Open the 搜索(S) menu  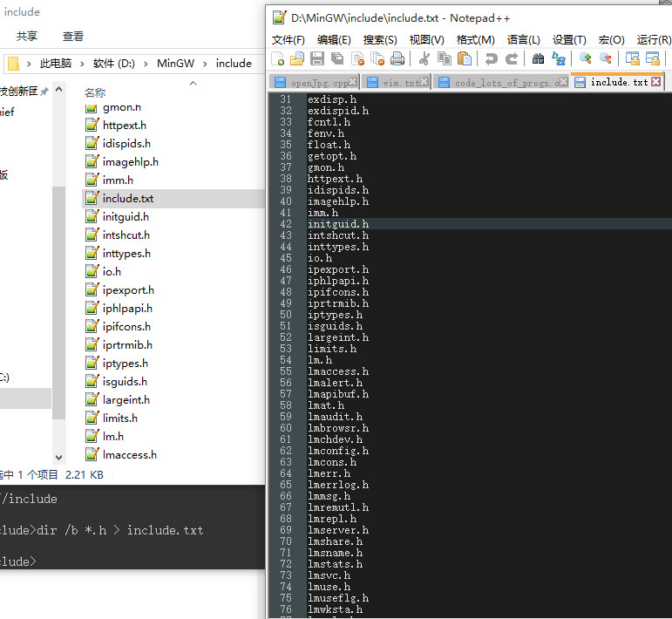[x=380, y=40]
